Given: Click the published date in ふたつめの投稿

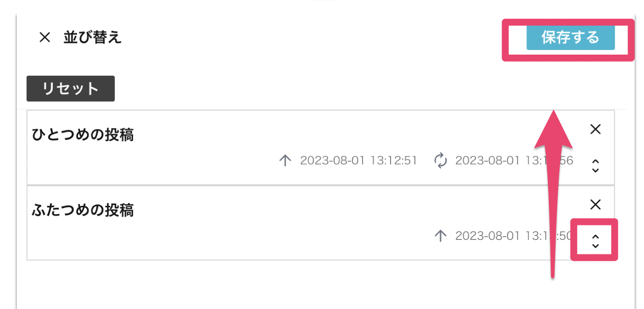Looking at the screenshot, I should (513, 236).
